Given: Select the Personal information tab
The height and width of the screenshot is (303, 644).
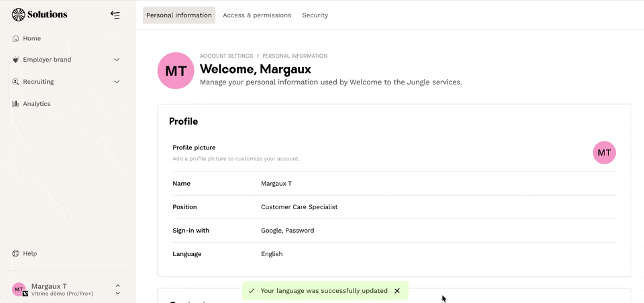Looking at the screenshot, I should point(179,15).
